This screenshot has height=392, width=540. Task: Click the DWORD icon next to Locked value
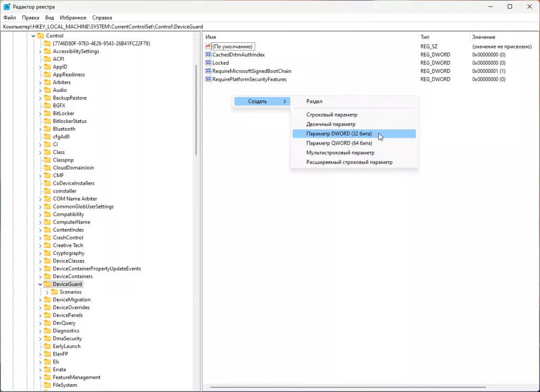[208, 63]
